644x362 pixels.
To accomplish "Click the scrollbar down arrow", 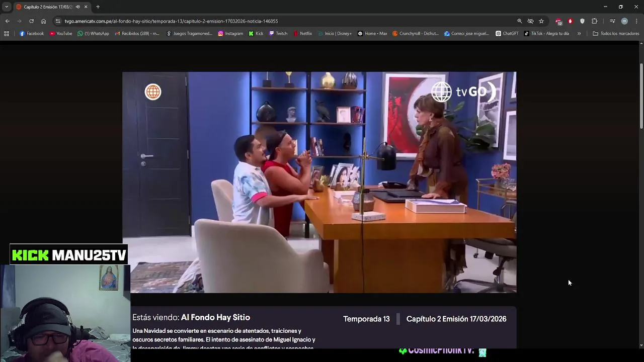I will pos(641,345).
